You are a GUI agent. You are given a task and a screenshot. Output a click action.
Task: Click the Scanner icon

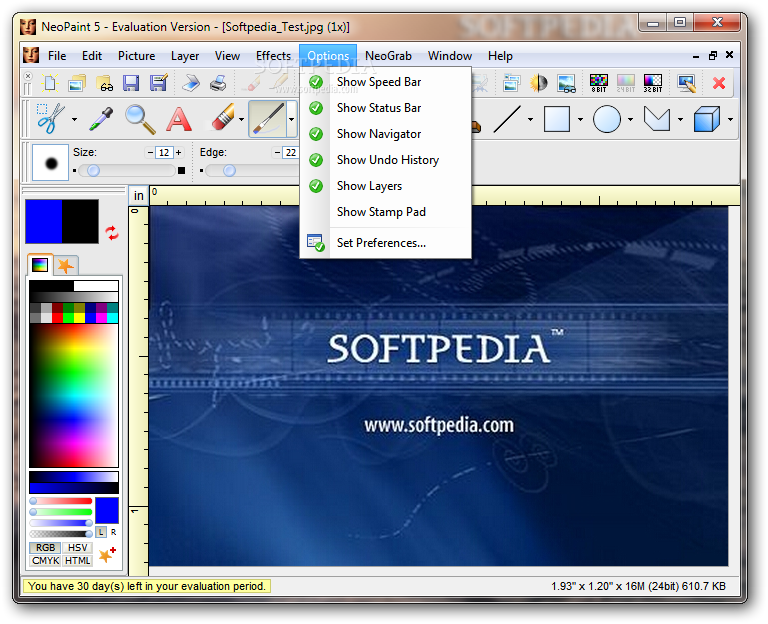[191, 83]
